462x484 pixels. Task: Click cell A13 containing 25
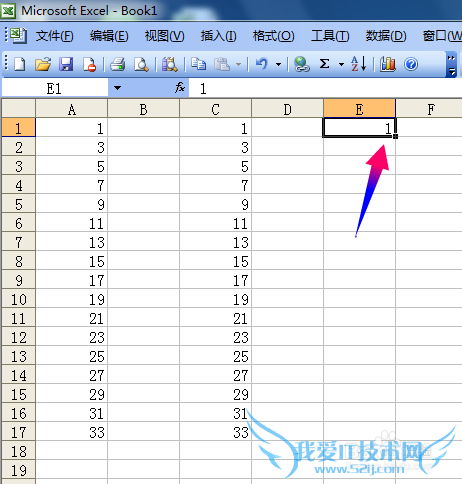72,356
